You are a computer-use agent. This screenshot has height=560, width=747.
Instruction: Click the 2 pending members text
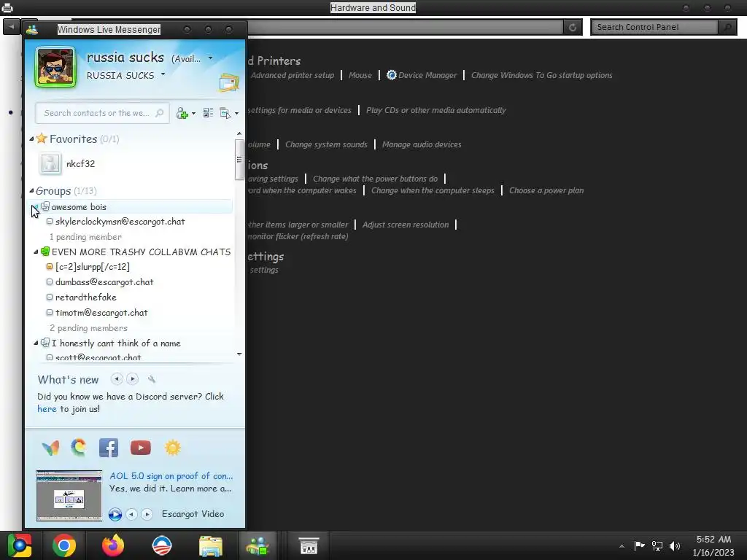click(88, 328)
